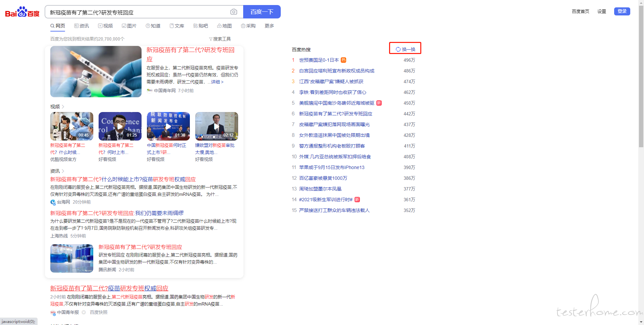The width and height of the screenshot is (644, 325).
Task: Switch to the 贴吧 tab
Action: [x=201, y=26]
